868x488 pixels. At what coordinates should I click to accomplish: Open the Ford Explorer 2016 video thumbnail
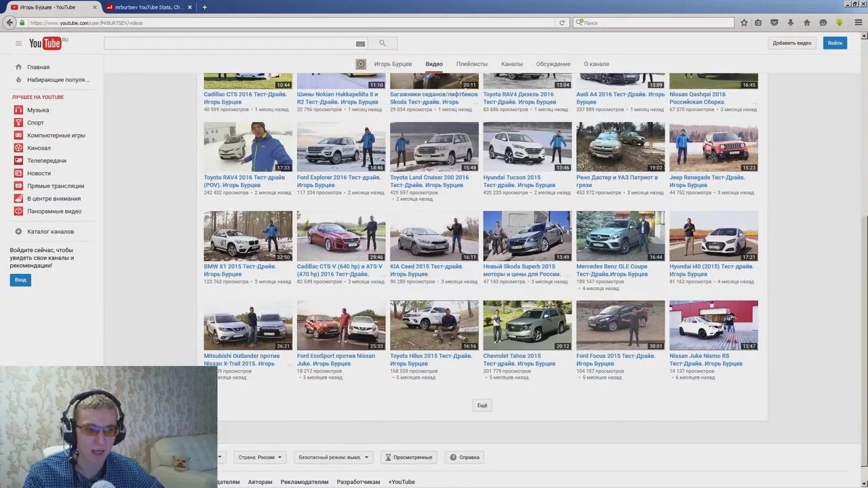pyautogui.click(x=341, y=147)
